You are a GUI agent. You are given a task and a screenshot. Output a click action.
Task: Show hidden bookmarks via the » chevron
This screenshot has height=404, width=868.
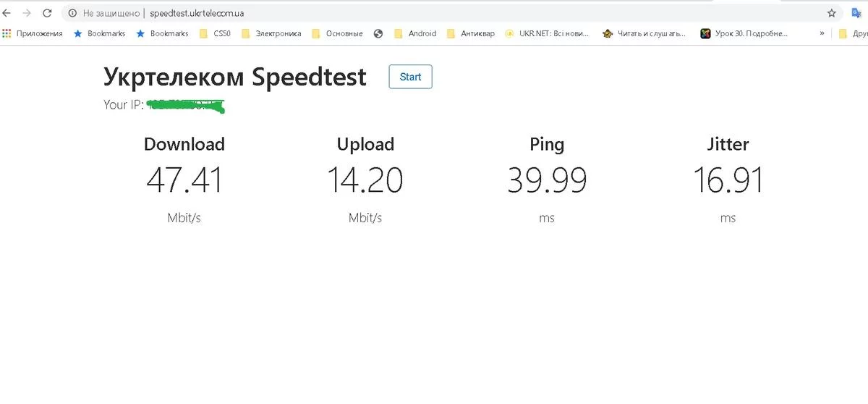coord(822,33)
